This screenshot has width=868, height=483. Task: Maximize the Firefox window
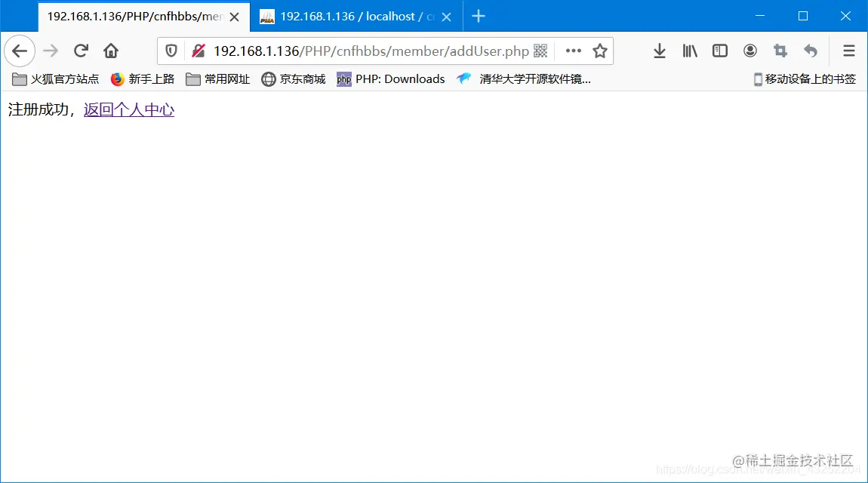click(802, 16)
